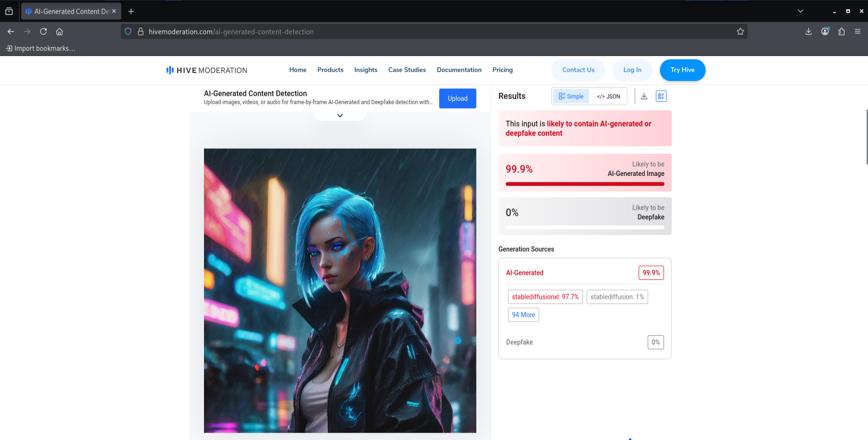
Task: Click the Results heading
Action: tap(512, 96)
